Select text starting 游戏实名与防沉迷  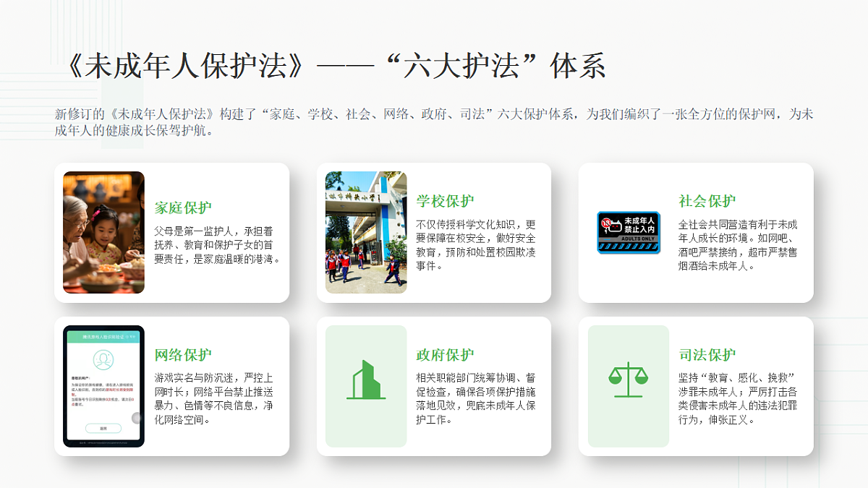point(214,399)
